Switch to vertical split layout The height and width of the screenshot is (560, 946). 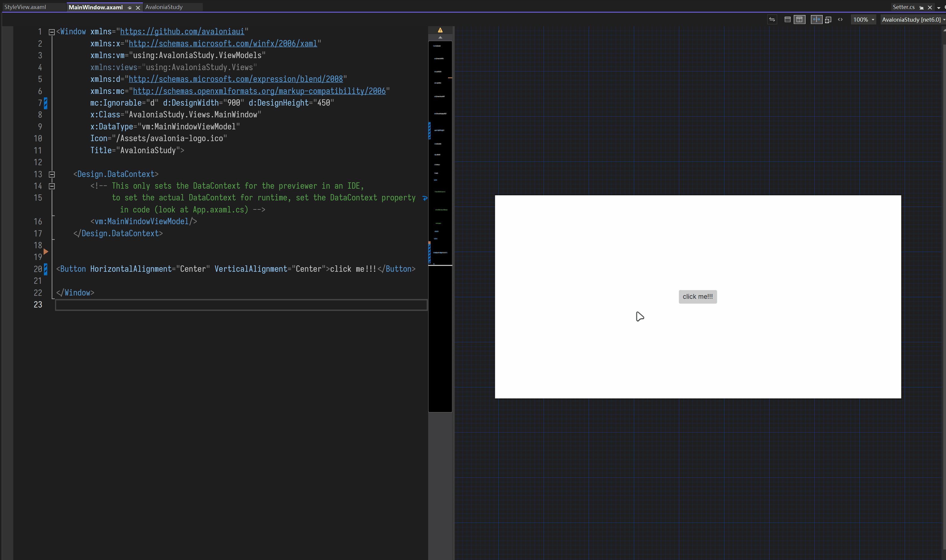(799, 20)
